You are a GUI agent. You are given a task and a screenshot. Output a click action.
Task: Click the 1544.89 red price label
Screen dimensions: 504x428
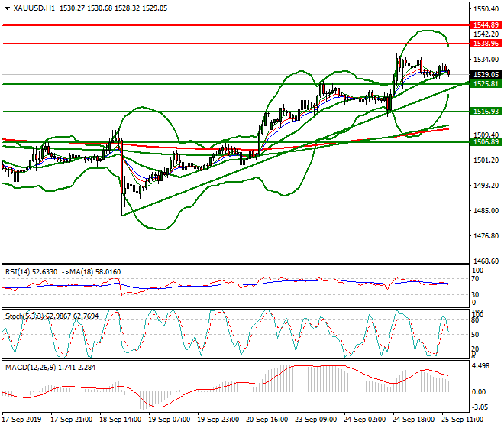pos(486,25)
